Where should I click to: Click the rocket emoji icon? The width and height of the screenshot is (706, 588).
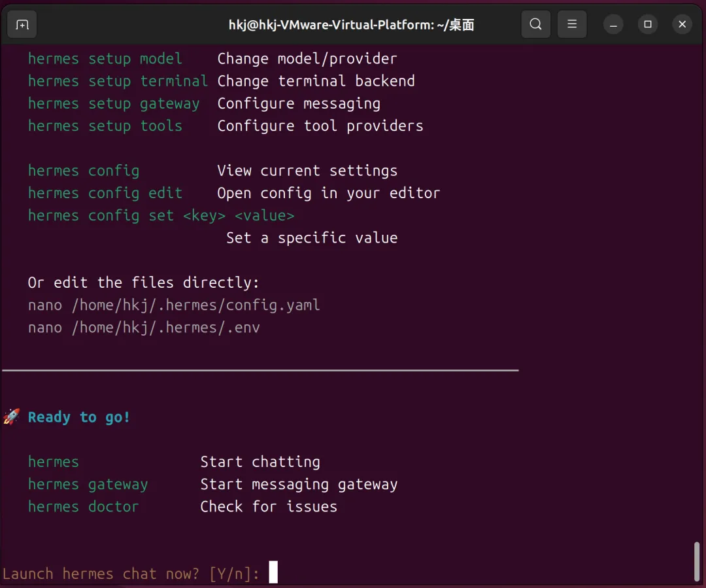click(11, 417)
